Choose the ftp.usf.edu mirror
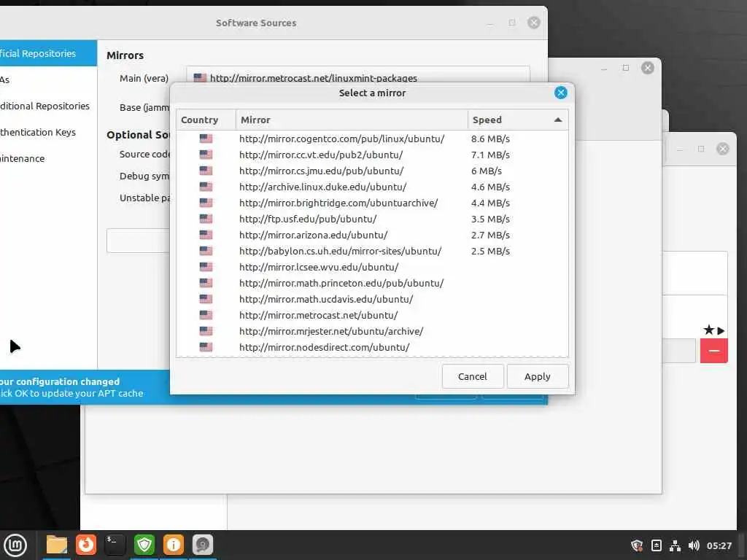 [x=372, y=219]
